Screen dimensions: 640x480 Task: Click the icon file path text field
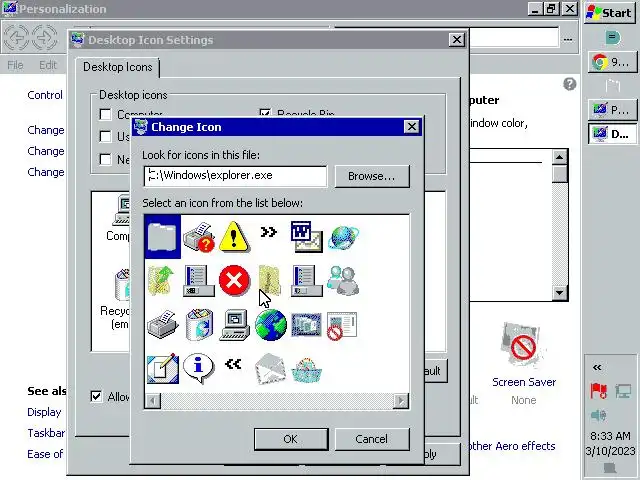235,176
